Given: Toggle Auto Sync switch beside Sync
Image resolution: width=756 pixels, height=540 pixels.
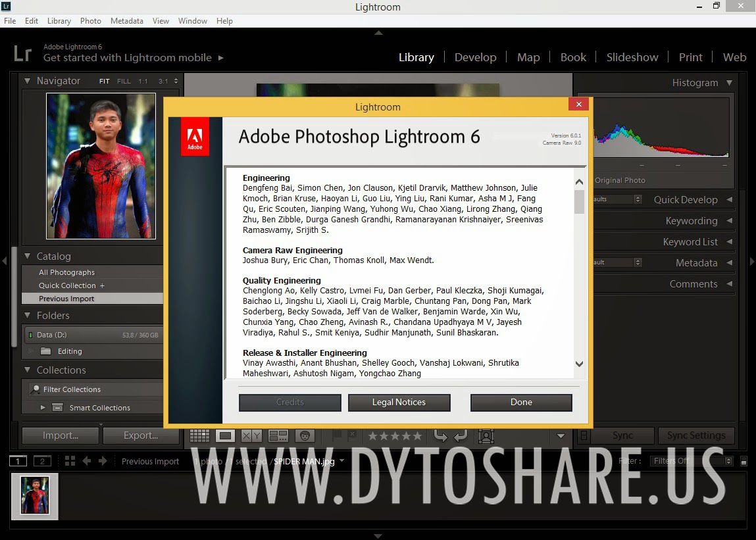Looking at the screenshot, I should click(x=584, y=435).
